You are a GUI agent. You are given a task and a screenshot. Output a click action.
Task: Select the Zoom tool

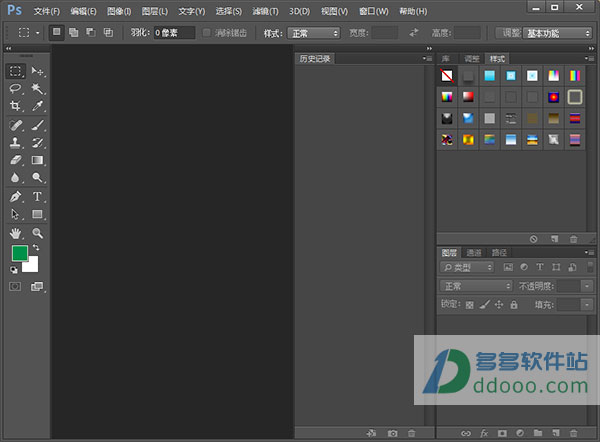tap(38, 233)
